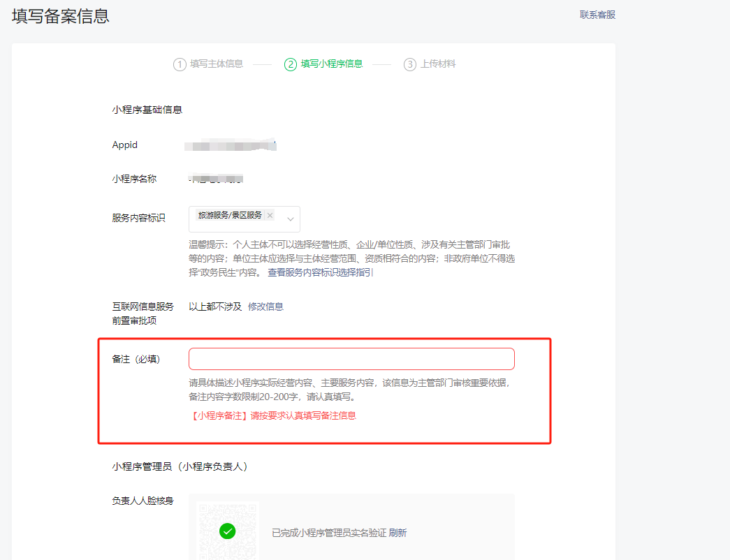Image resolution: width=730 pixels, height=560 pixels.
Task: Select the 旅游服务/景区服务 tag text
Action: (230, 216)
